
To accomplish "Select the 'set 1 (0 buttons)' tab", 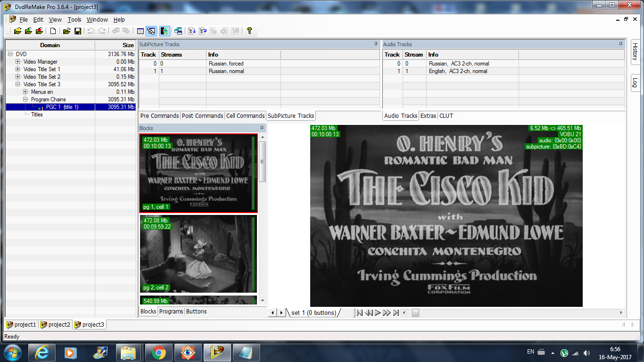I will [313, 313].
